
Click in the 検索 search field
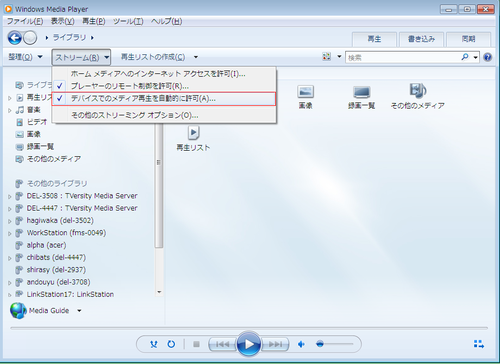pyautogui.click(x=403, y=58)
